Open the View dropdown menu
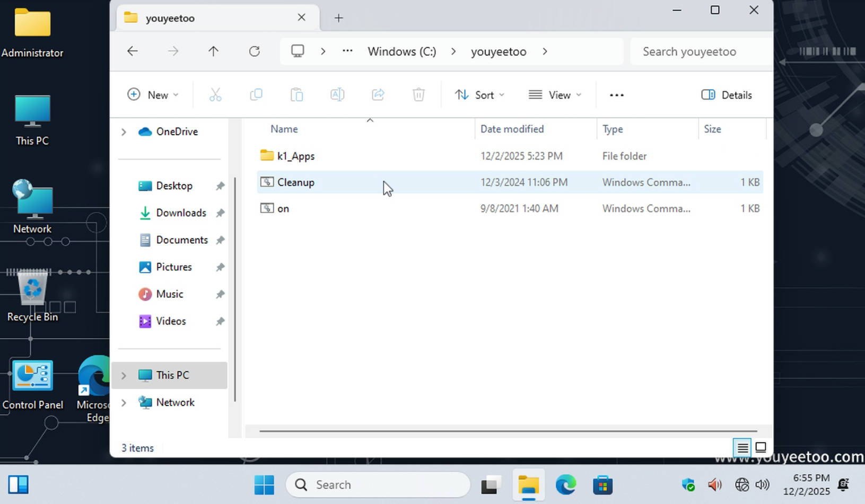865x504 pixels. pos(555,95)
